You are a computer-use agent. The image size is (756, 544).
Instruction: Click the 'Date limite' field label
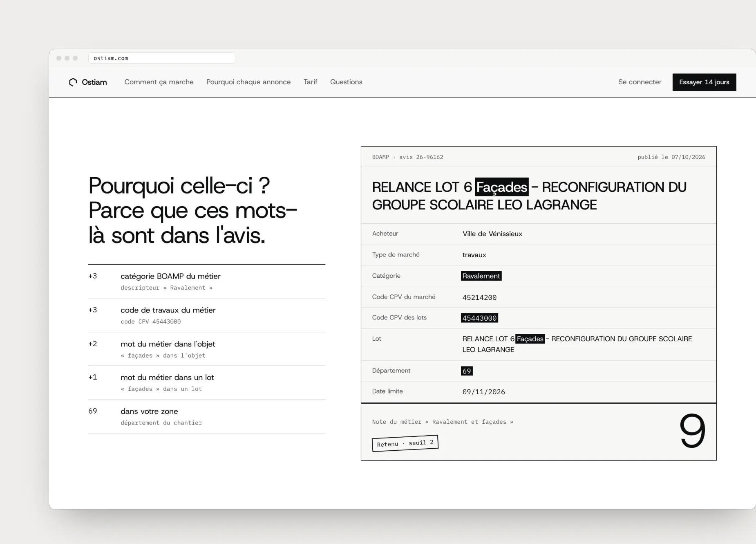point(387,391)
